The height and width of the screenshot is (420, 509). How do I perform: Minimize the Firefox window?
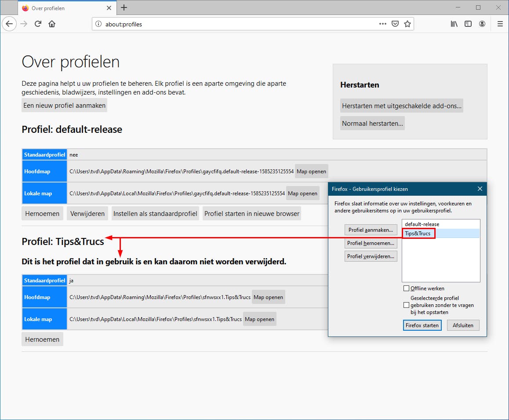coord(458,7)
